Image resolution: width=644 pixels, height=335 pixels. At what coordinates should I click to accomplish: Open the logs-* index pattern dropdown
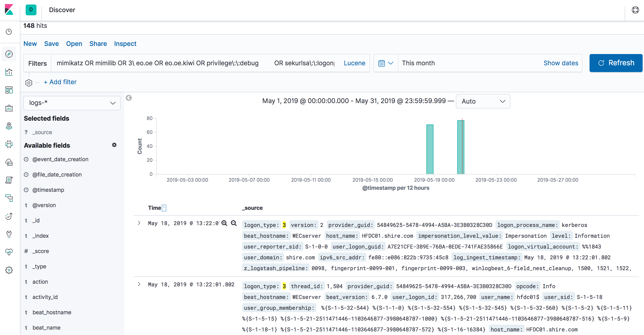[72, 103]
